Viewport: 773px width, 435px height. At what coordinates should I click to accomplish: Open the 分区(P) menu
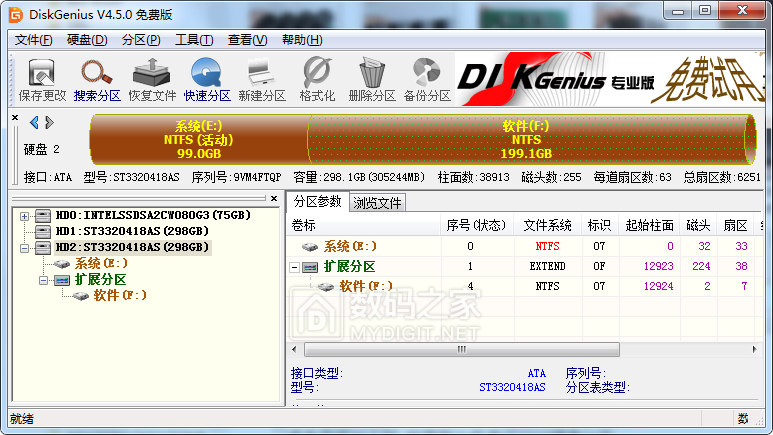(141, 40)
